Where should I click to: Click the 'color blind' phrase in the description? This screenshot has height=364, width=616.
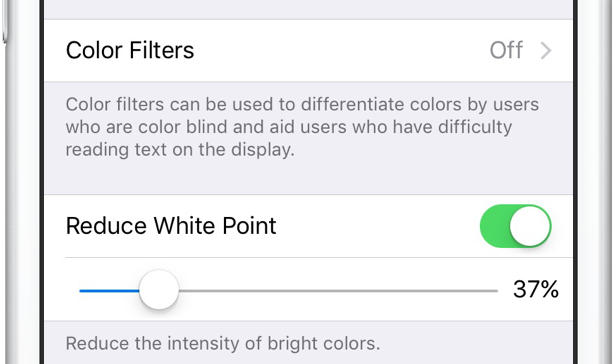pos(182,127)
